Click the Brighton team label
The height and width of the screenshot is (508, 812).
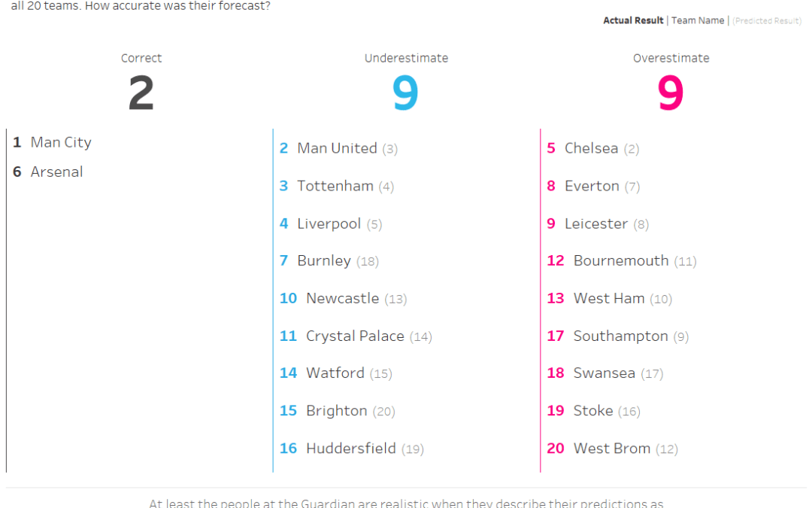point(336,411)
